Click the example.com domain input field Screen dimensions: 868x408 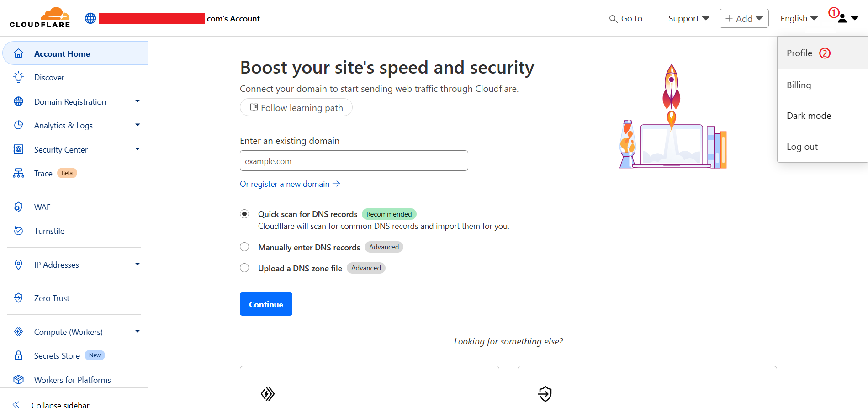point(354,161)
